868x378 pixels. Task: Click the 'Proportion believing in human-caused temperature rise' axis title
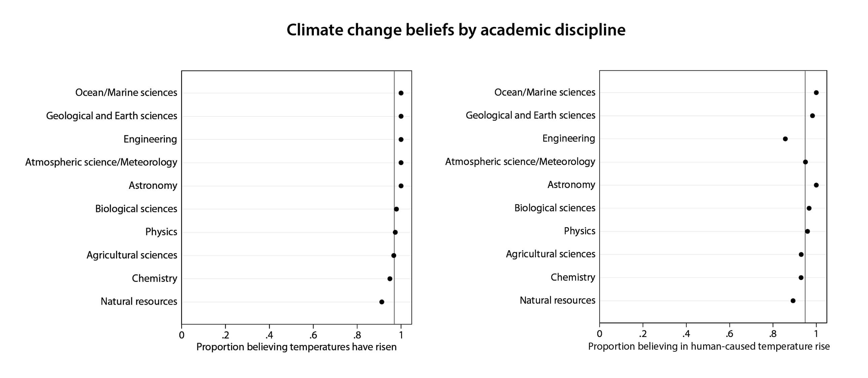pos(709,346)
